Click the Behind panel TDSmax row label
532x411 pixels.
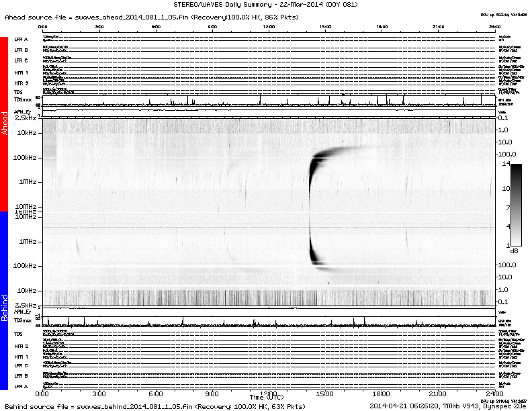23,320
